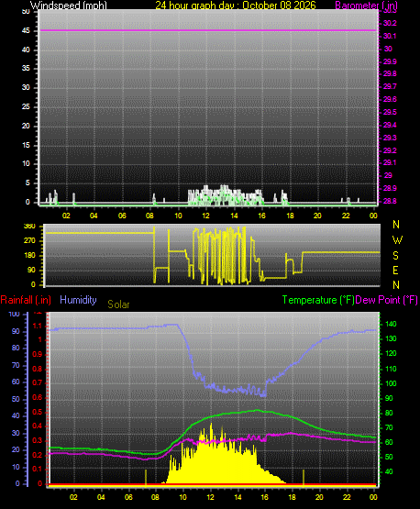
Task: Click the 140 temperature scale value
Action: (x=391, y=324)
